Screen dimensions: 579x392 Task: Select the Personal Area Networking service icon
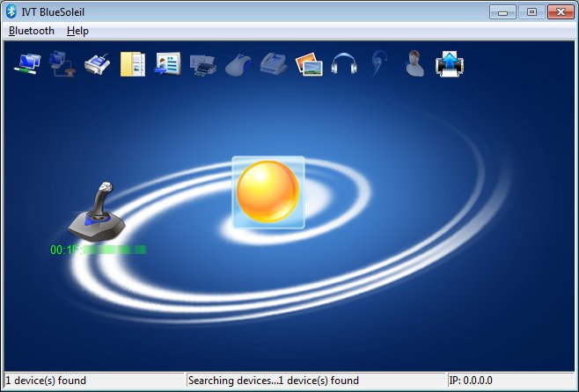[27, 64]
